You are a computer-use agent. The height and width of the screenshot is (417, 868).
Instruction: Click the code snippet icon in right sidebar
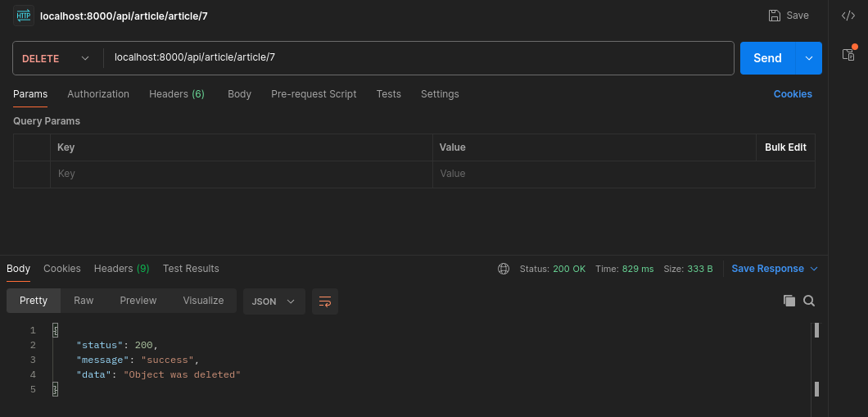click(848, 16)
